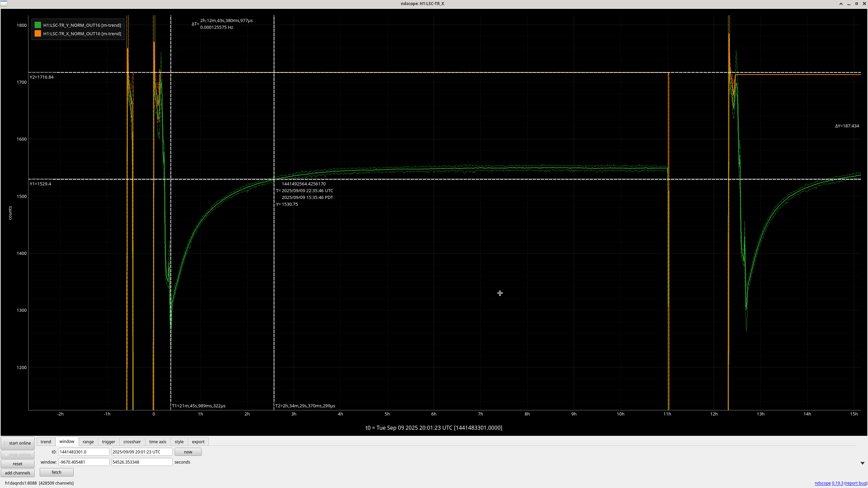Switch to the trend tab
Viewport: 868px width, 488px height.
pyautogui.click(x=46, y=442)
